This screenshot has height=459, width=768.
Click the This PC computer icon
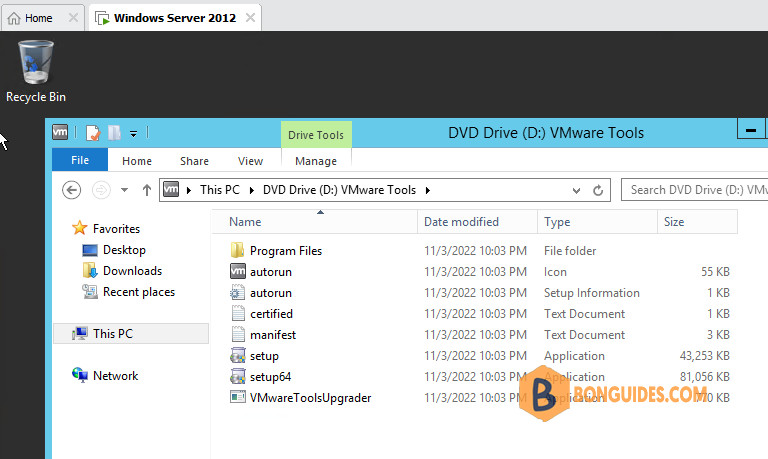(80, 334)
